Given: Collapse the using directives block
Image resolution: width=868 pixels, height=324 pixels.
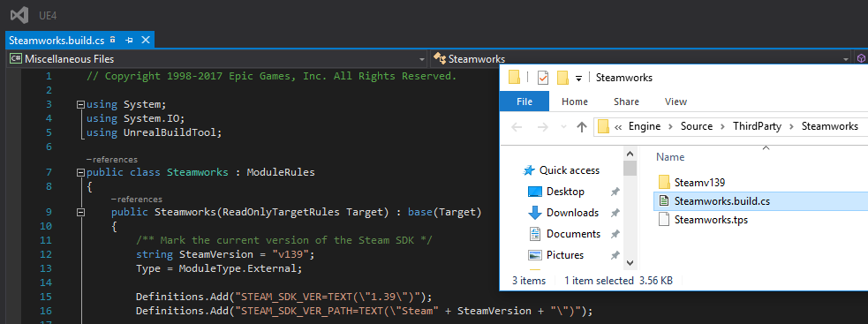Looking at the screenshot, I should tap(81, 104).
